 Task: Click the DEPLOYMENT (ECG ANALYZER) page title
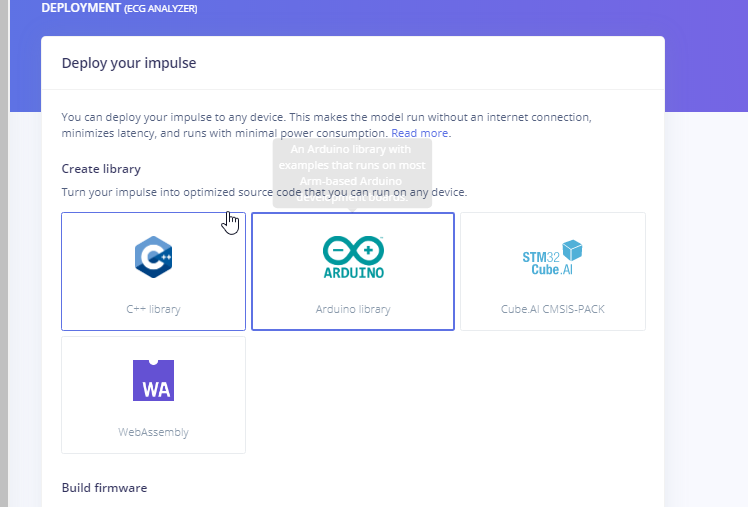click(x=119, y=8)
